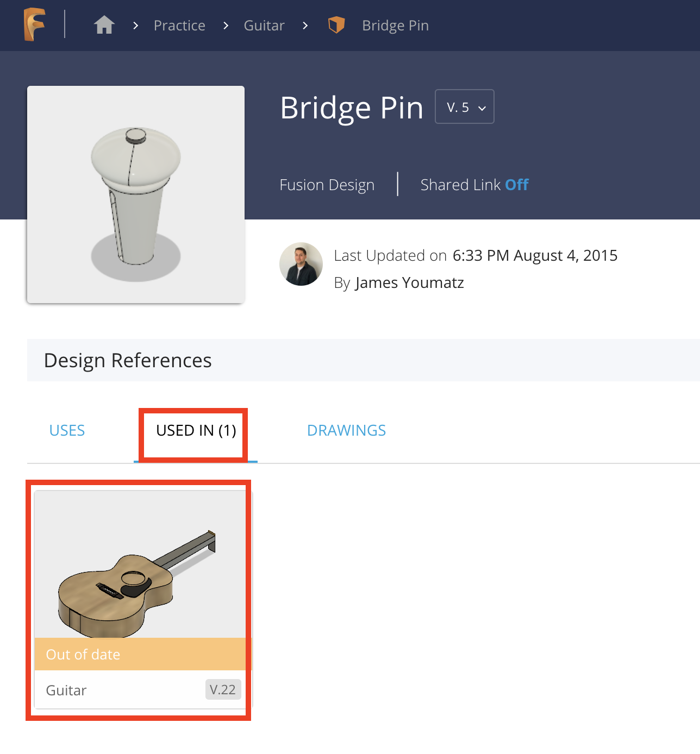Select the USED IN (1) tab
This screenshot has height=754, width=700.
[x=196, y=430]
